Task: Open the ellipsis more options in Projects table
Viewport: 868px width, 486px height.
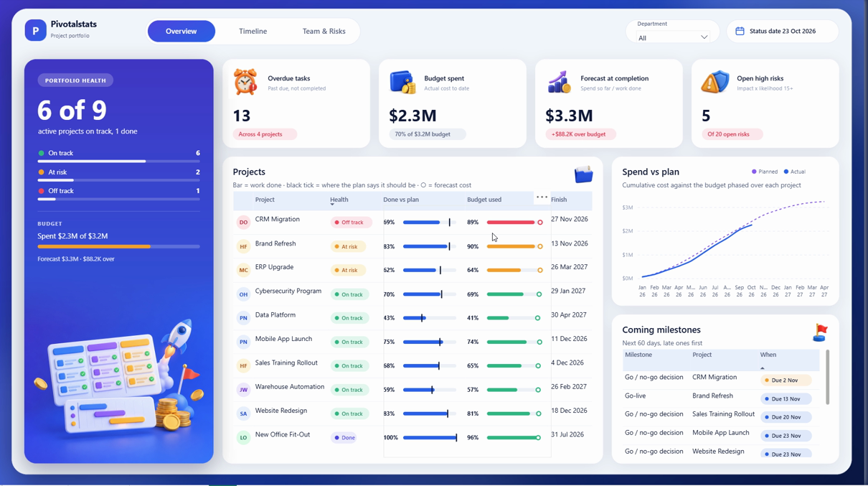Action: click(x=542, y=197)
